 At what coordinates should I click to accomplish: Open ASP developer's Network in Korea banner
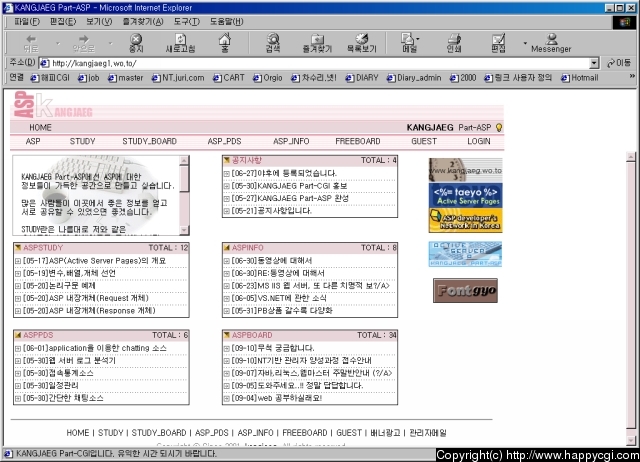465,220
